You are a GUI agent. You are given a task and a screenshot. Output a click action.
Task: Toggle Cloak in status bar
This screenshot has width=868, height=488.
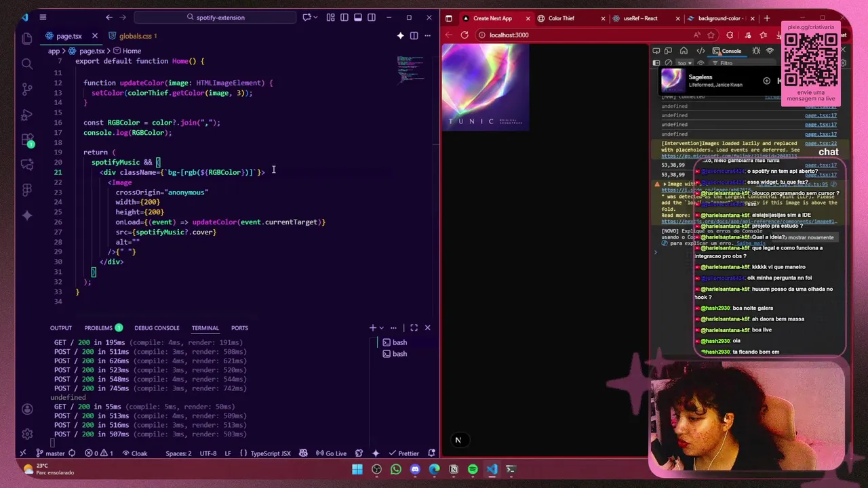[134, 453]
